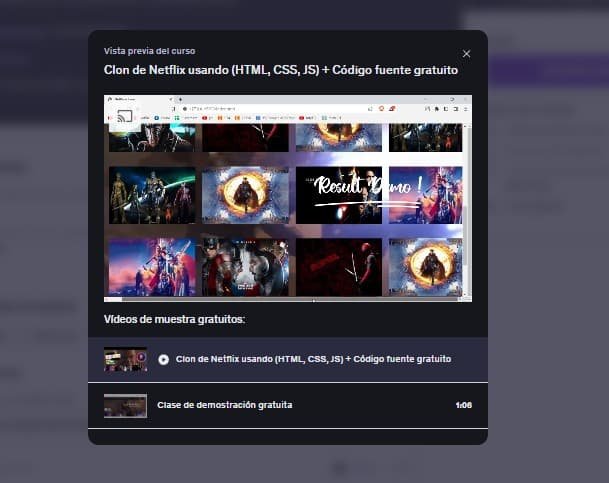Open the Clon de Netflix sample video thumbnail
This screenshot has width=609, height=483.
tap(125, 359)
